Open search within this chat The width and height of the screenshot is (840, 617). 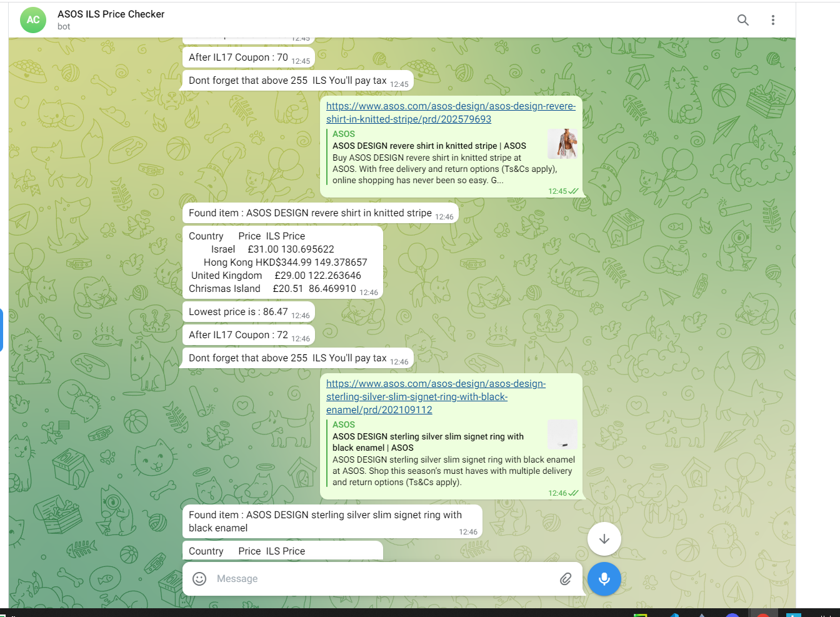click(743, 19)
